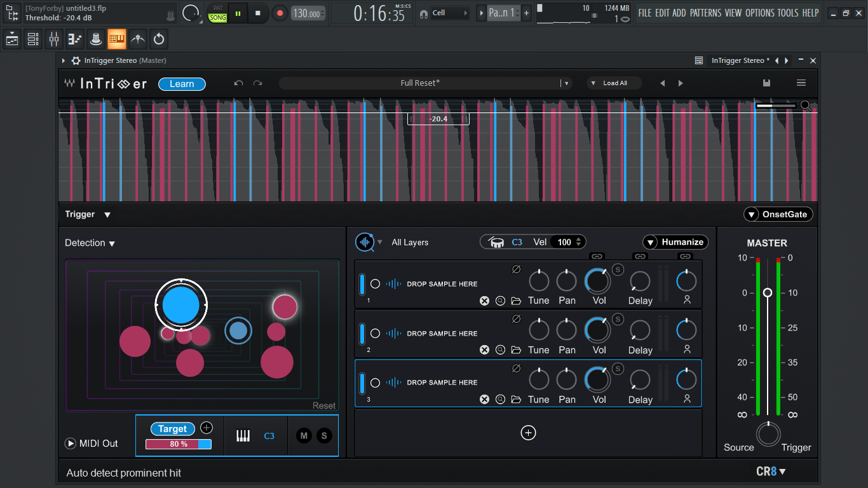
Task: Open the EDIT menu
Action: click(662, 13)
